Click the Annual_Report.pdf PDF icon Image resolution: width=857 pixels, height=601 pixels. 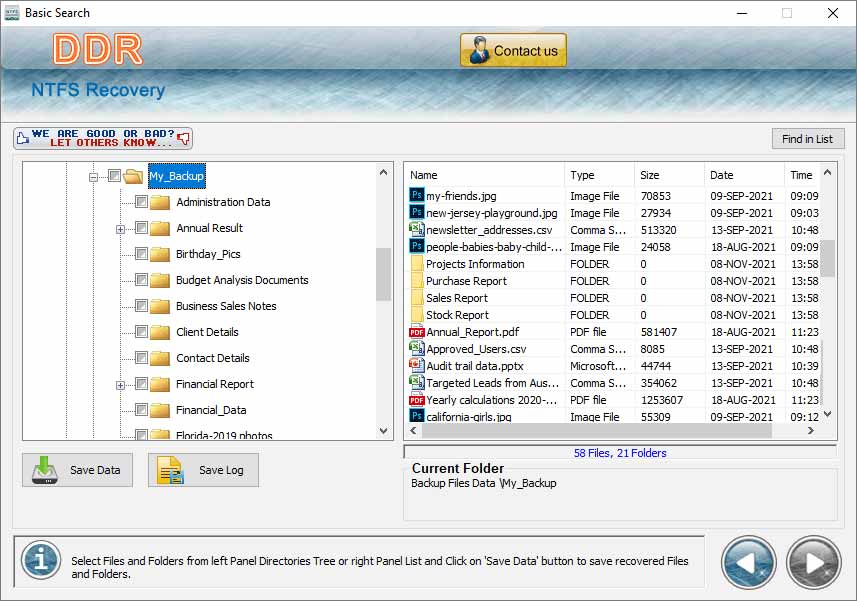point(416,331)
